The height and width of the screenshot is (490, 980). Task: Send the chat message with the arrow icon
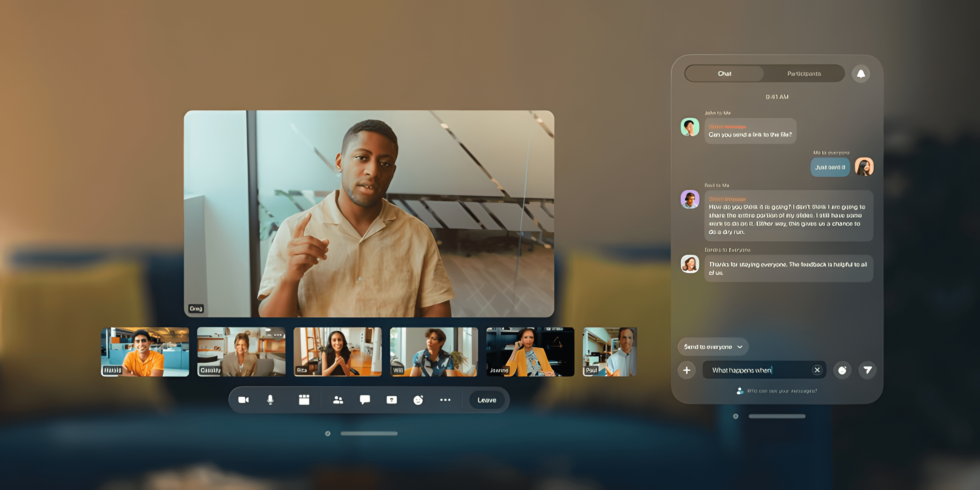[867, 370]
